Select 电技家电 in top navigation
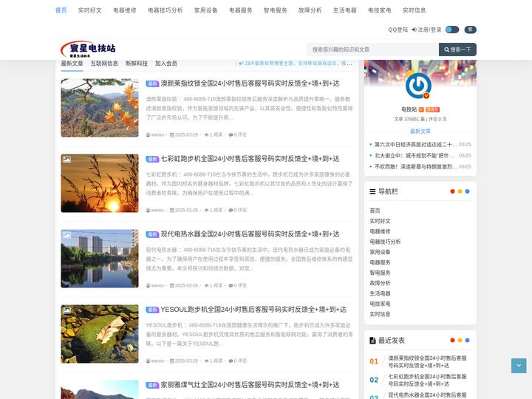The height and width of the screenshot is (399, 532). click(380, 10)
